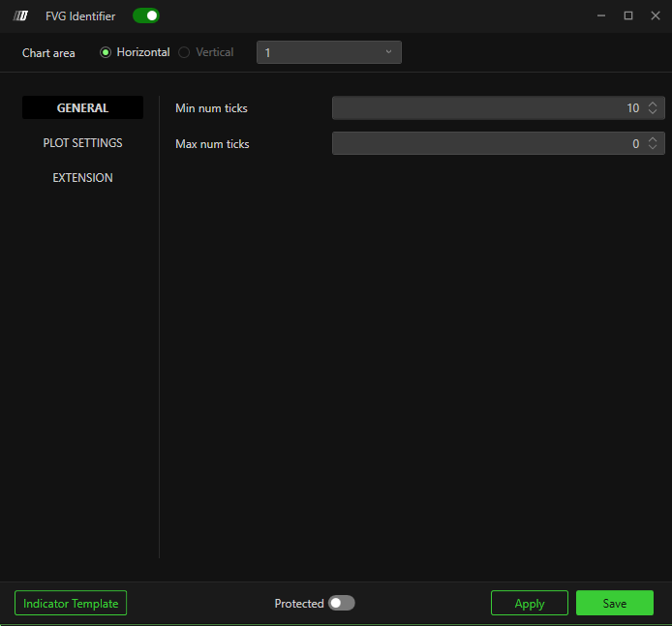Viewport: 672px width, 626px height.
Task: Open the PLOT SETTINGS tab
Action: point(82,143)
